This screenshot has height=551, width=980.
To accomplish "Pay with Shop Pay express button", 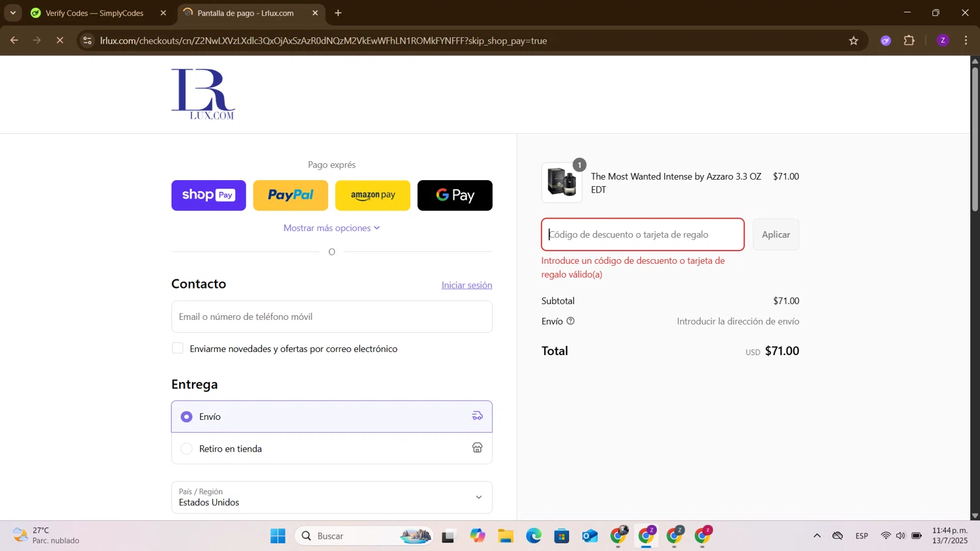I will click(208, 195).
